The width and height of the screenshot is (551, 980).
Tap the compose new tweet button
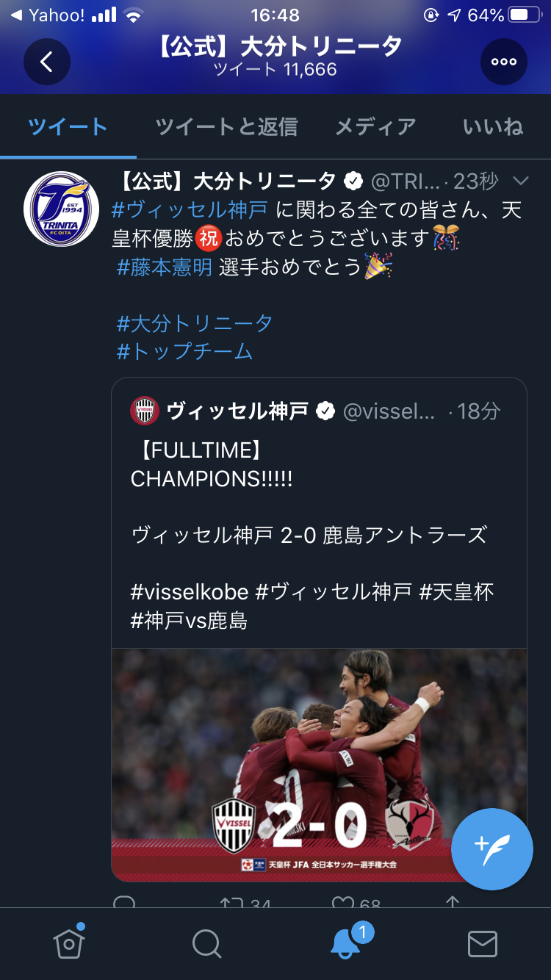(491, 849)
